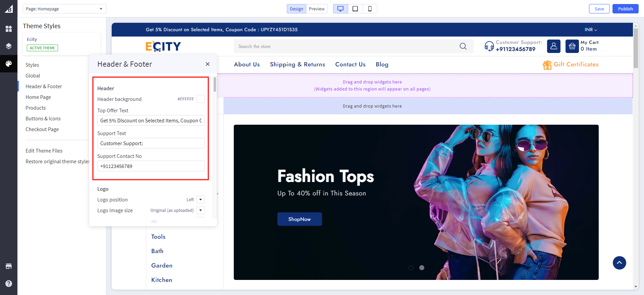Switch to desktop view icon

(340, 9)
